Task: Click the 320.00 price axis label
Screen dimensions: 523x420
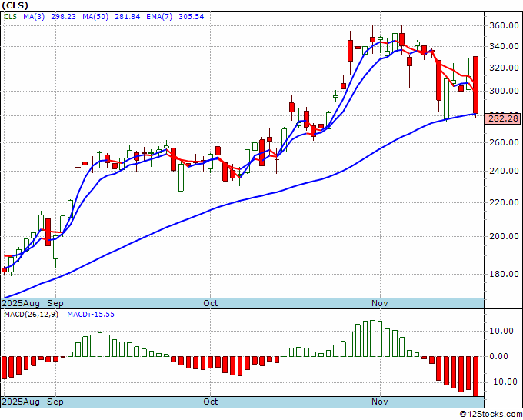Action: point(504,68)
